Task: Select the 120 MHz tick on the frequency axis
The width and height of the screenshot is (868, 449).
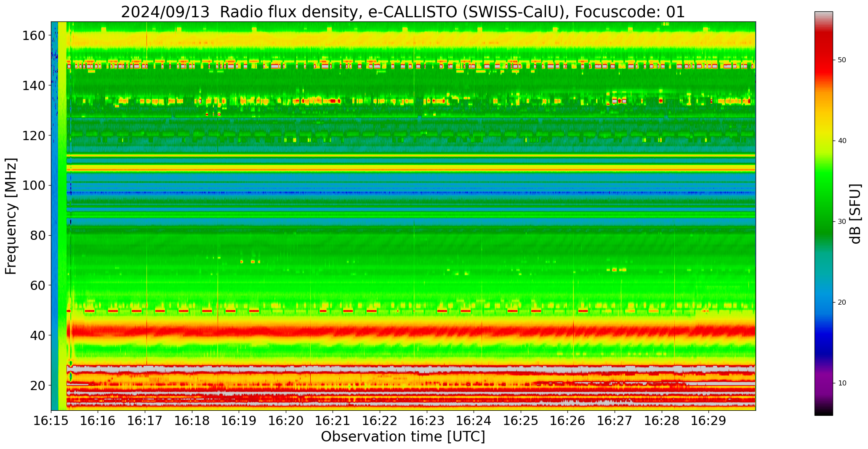Action: (34, 135)
